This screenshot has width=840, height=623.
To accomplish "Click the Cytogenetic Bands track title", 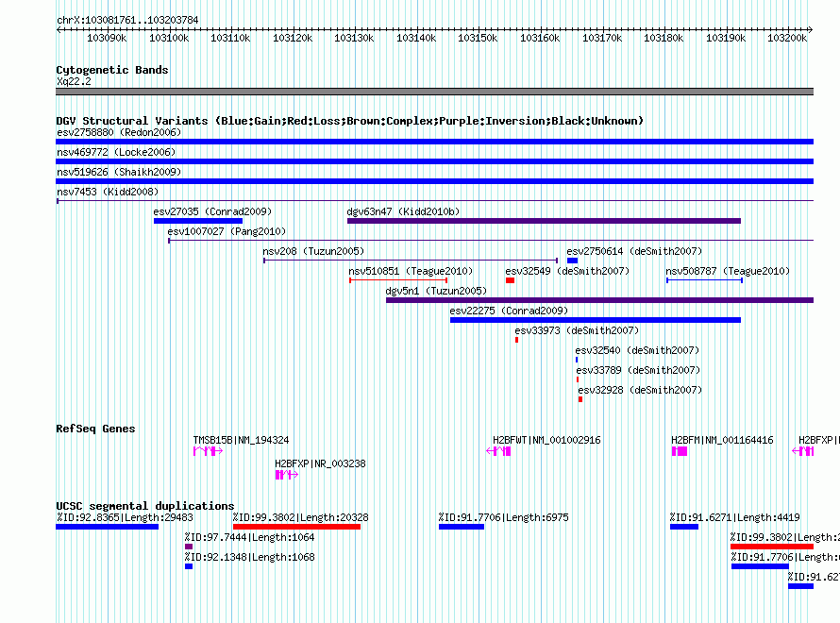I will pos(112,70).
